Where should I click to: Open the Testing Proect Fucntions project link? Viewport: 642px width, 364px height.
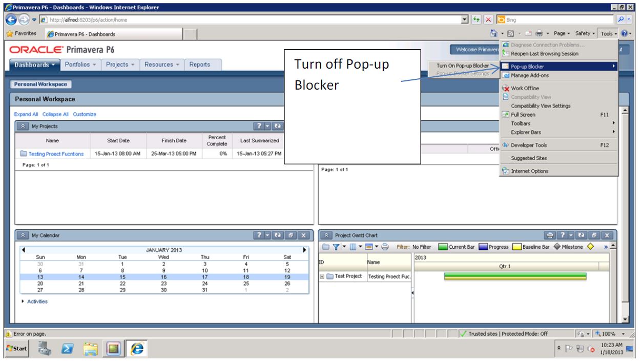click(x=56, y=154)
